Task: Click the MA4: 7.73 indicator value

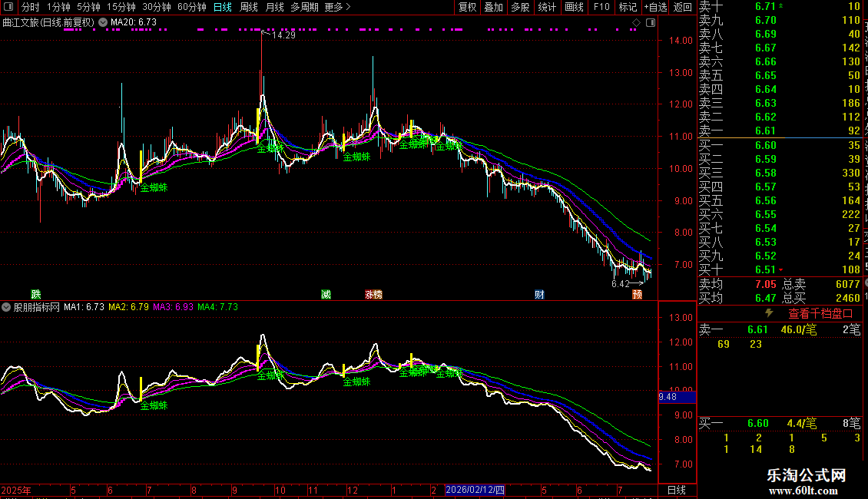Action: [x=217, y=307]
